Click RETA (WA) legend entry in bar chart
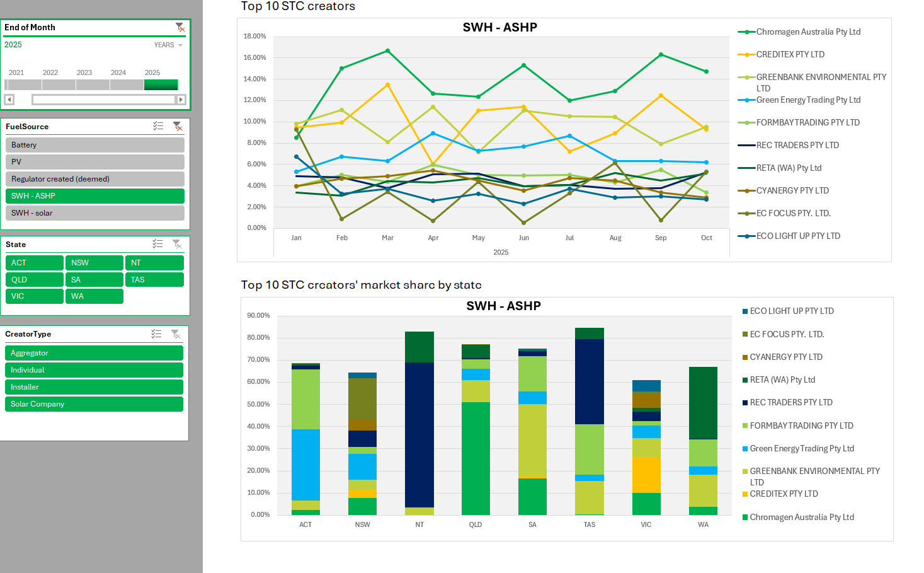Viewport: 924px width, 573px height. click(x=779, y=380)
